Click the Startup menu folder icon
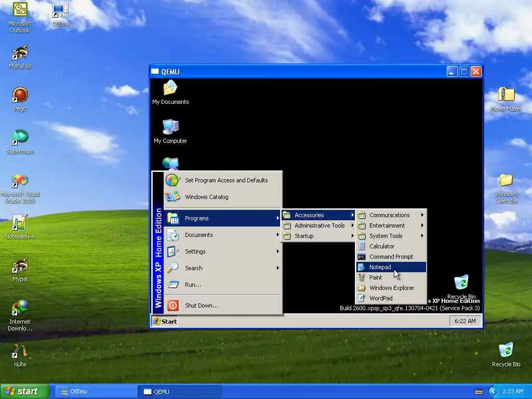532x399 pixels. [287, 236]
